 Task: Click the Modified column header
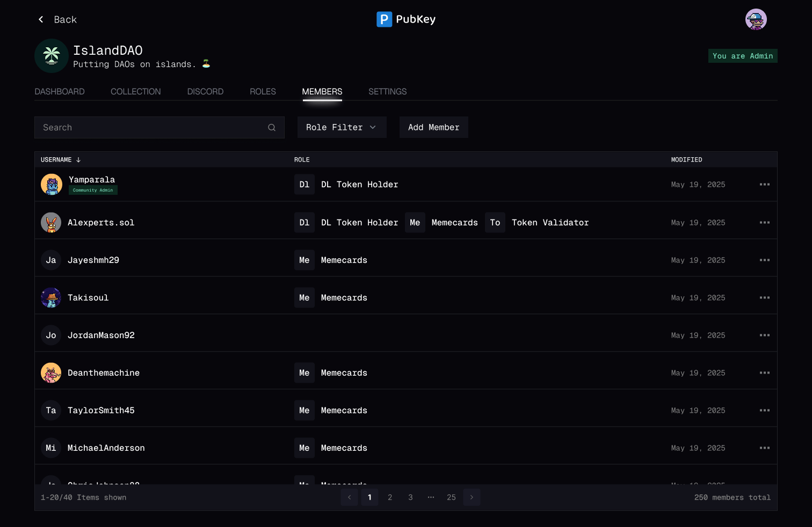[x=686, y=160]
